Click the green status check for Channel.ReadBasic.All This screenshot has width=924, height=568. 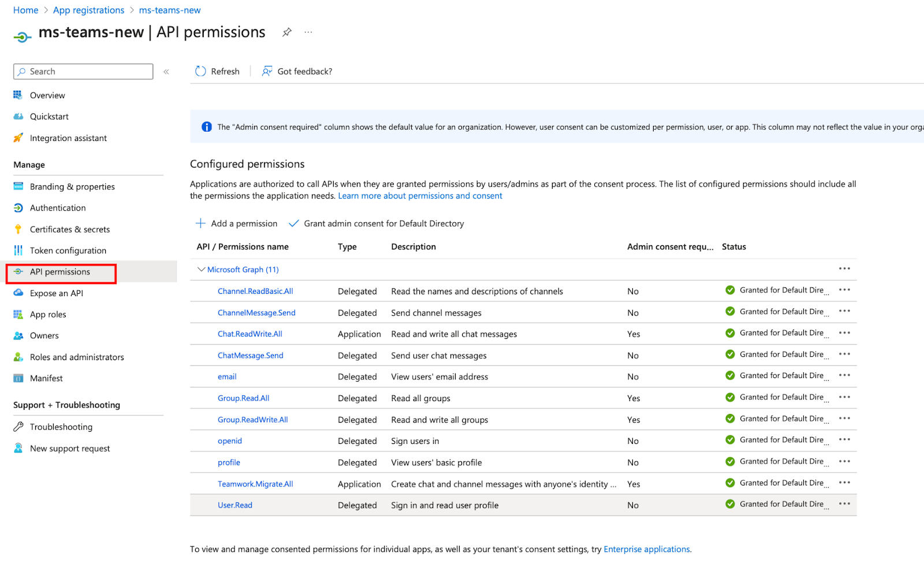pyautogui.click(x=730, y=290)
